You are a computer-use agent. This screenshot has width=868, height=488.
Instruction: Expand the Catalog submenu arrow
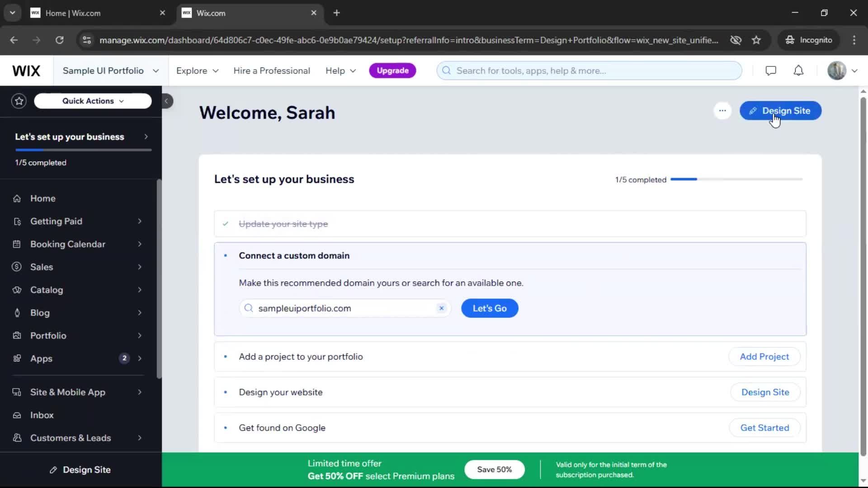[140, 290]
